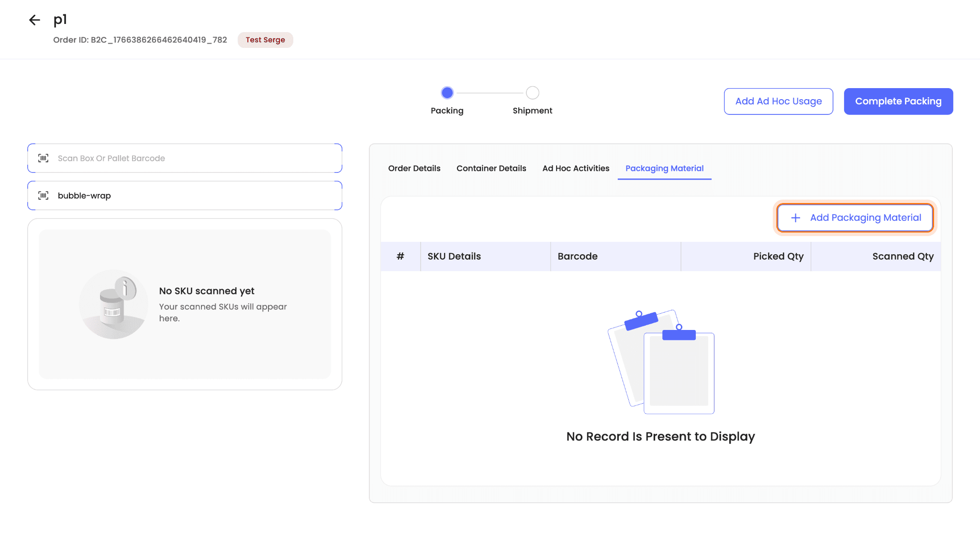
Task: Click the Complete Packing button
Action: click(898, 101)
